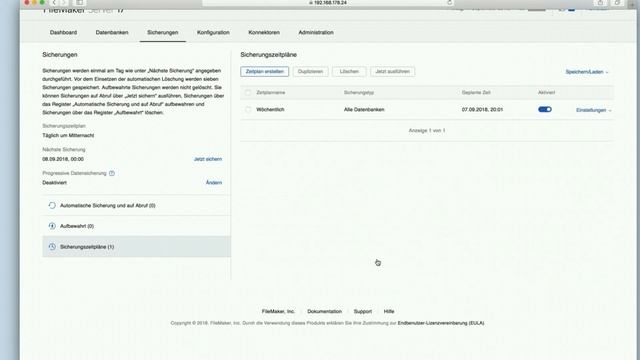Open the Support footer link
Image resolution: width=640 pixels, height=360 pixels.
pos(363,311)
